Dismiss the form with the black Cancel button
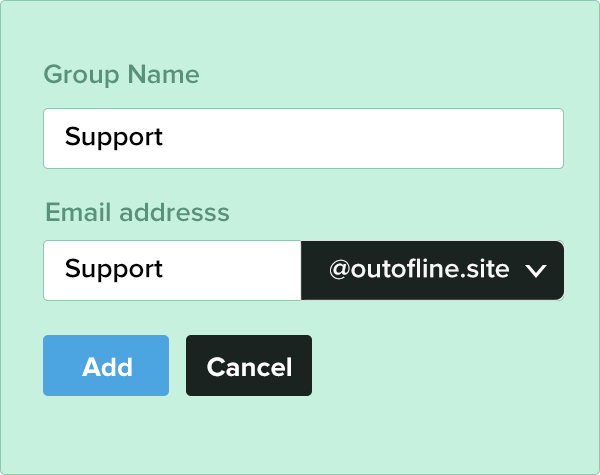The width and height of the screenshot is (600, 475). click(x=249, y=366)
